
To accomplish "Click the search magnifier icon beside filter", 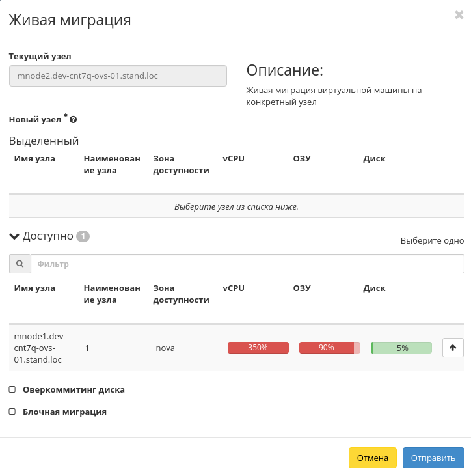I will point(20,264).
